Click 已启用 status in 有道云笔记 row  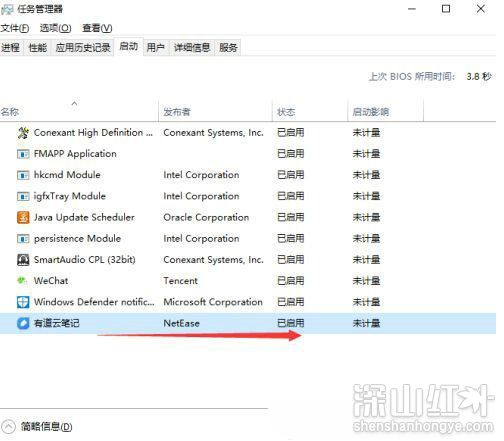(x=291, y=323)
